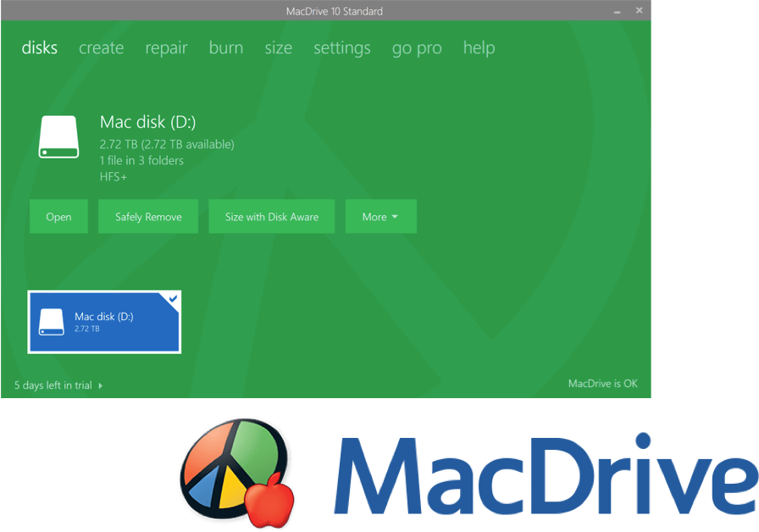The height and width of the screenshot is (532, 759).
Task: Minimize the MacDrive window
Action: (618, 11)
